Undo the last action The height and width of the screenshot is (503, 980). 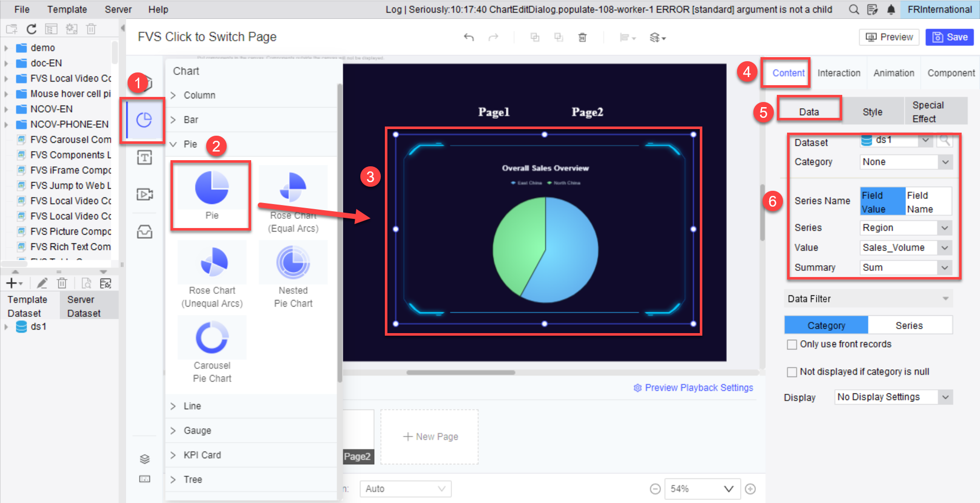pos(469,37)
